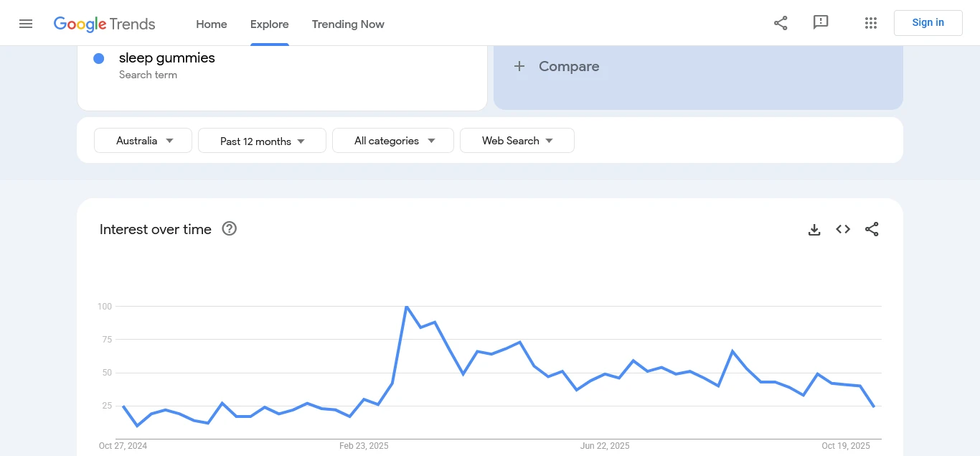Expand the All categories dropdown
This screenshot has width=980, height=456.
[x=393, y=141]
